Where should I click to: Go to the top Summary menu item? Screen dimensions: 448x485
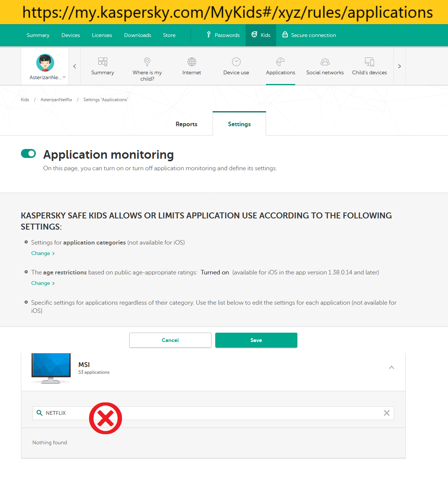(x=38, y=35)
